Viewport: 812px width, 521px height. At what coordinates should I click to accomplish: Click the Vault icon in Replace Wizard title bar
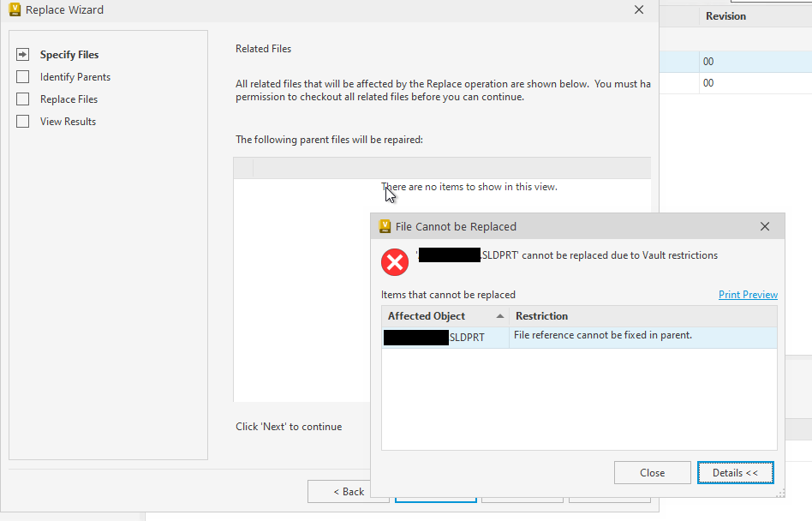click(14, 9)
